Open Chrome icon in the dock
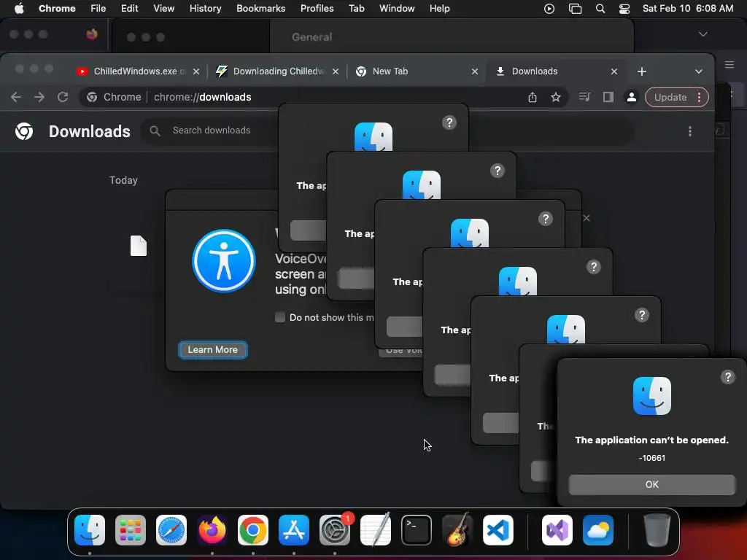Screen dimensions: 747x560 253,530
